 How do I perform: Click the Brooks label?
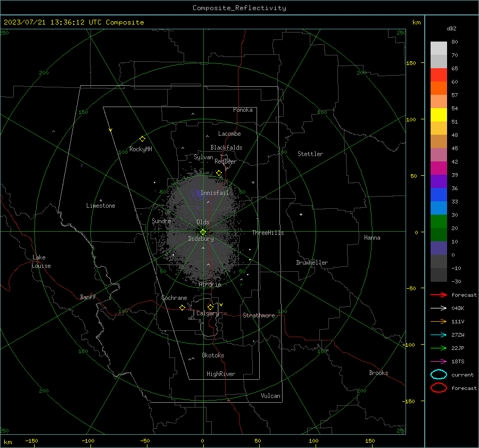click(378, 373)
